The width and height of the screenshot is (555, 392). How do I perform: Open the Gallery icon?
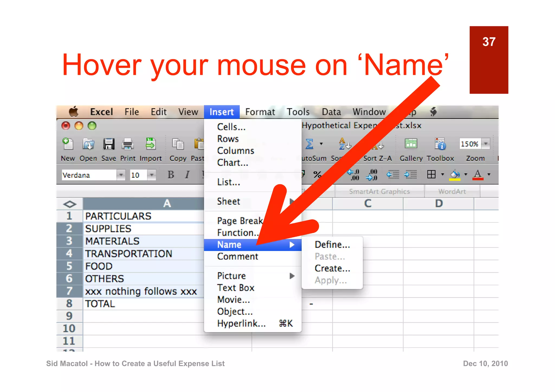411,144
